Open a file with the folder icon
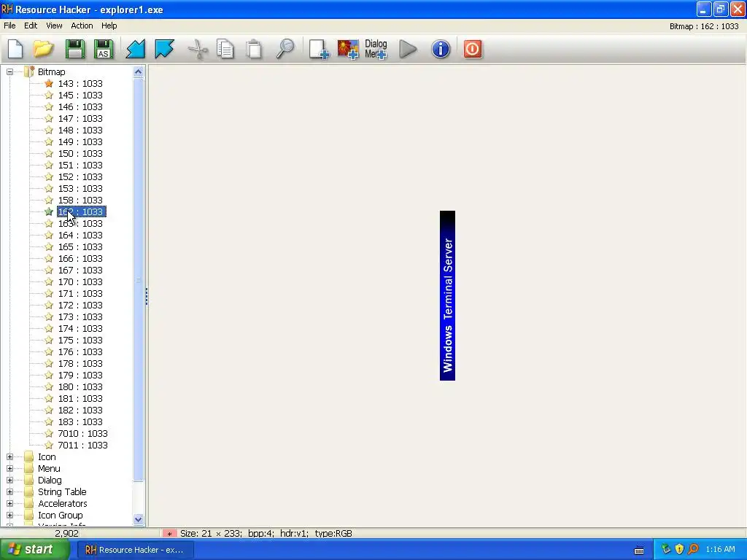The image size is (747, 560). (43, 49)
